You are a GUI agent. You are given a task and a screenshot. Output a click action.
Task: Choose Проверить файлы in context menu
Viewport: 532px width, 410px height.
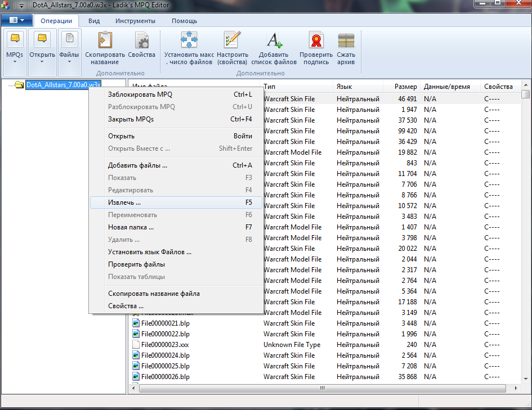coord(176,264)
